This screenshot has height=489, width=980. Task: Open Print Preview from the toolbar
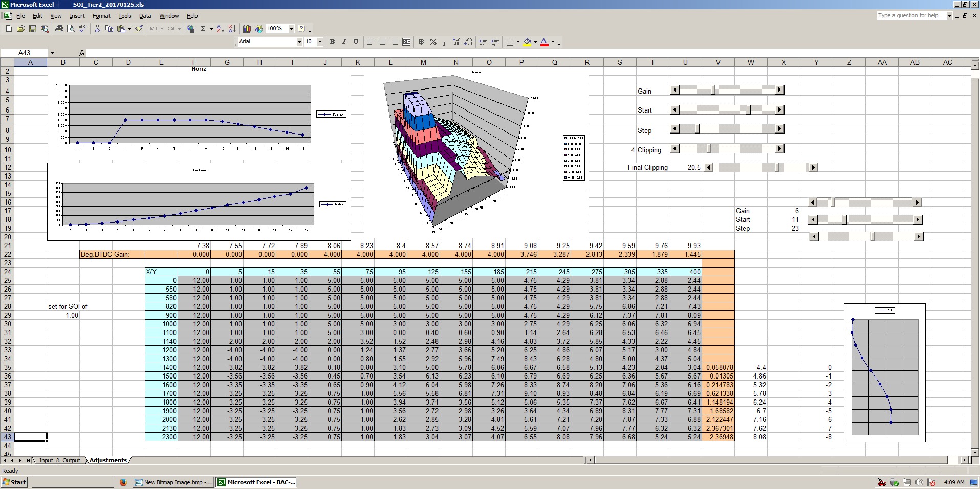(71, 29)
